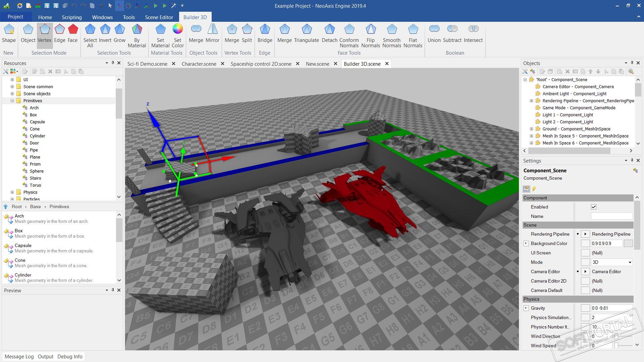The image size is (644, 362).
Task: Open the Scene Editor ribbon tab
Action: pyautogui.click(x=159, y=17)
